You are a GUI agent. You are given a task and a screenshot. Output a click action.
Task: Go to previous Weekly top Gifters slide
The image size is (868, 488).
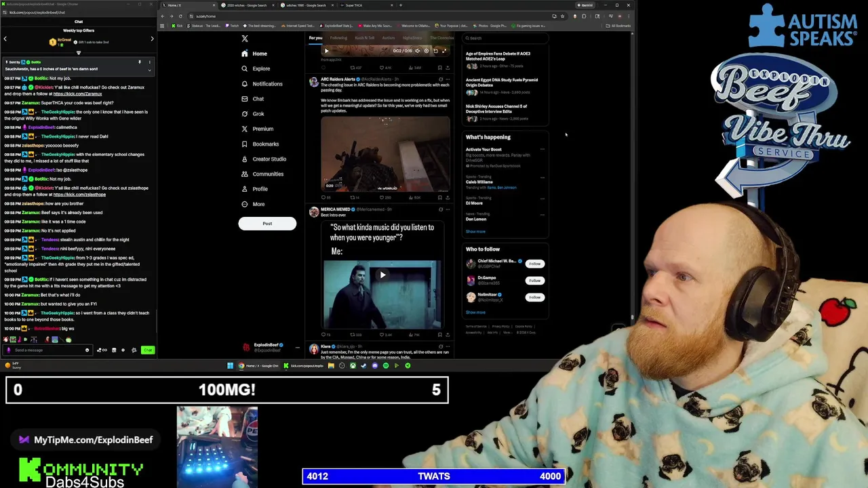(x=5, y=39)
